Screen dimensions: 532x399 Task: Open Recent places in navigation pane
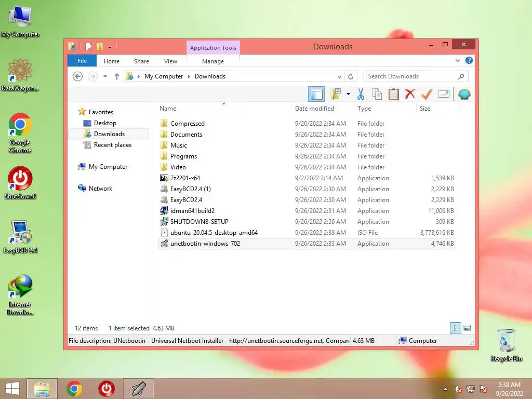tap(112, 145)
